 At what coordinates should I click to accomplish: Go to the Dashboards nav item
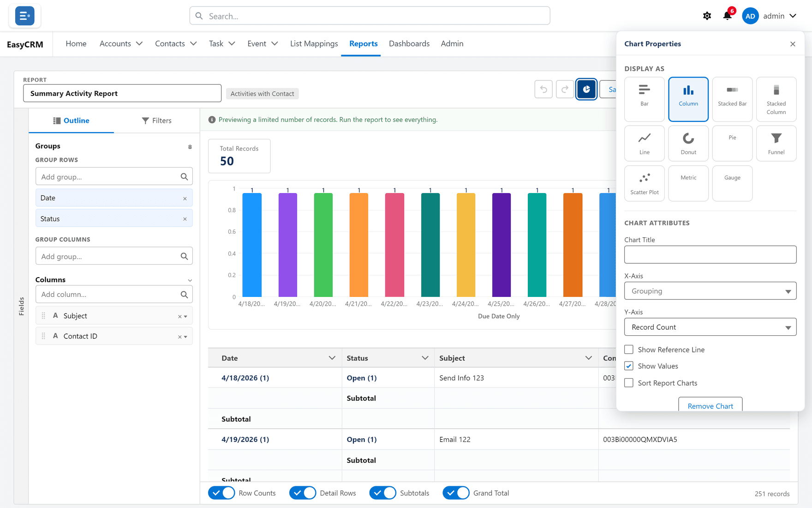[x=409, y=43]
